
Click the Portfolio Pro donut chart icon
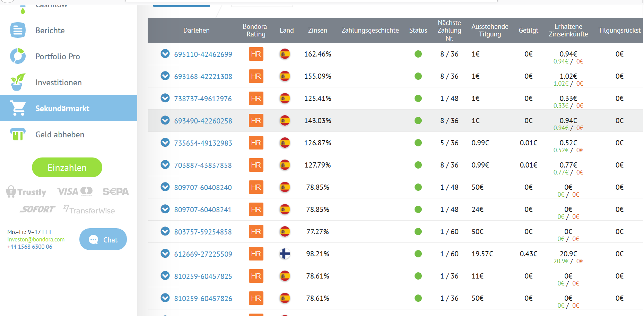18,56
